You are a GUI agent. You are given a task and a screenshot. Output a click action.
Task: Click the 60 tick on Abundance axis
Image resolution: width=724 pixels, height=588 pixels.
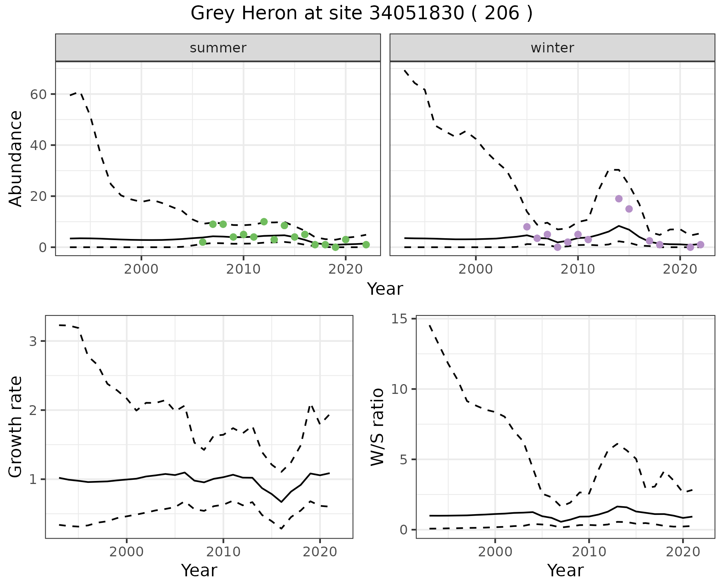pos(38,94)
